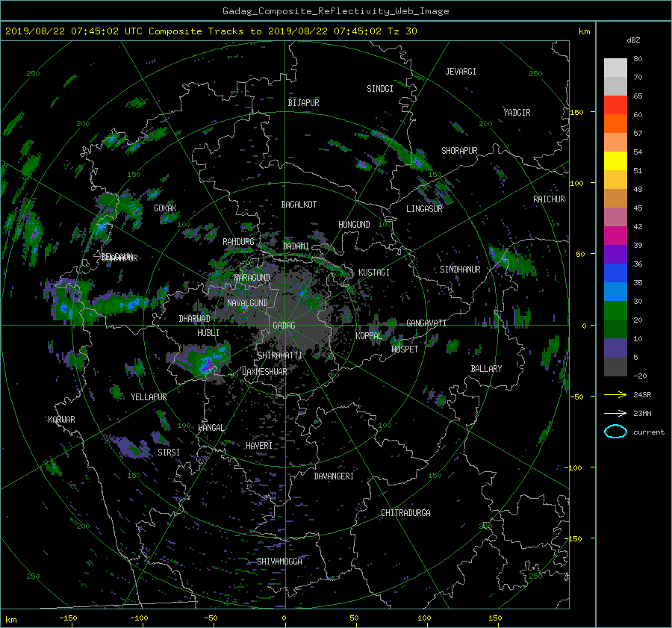The image size is (672, 628).
Task: Click the SHIRAHATTI city label
Action: coord(280,355)
